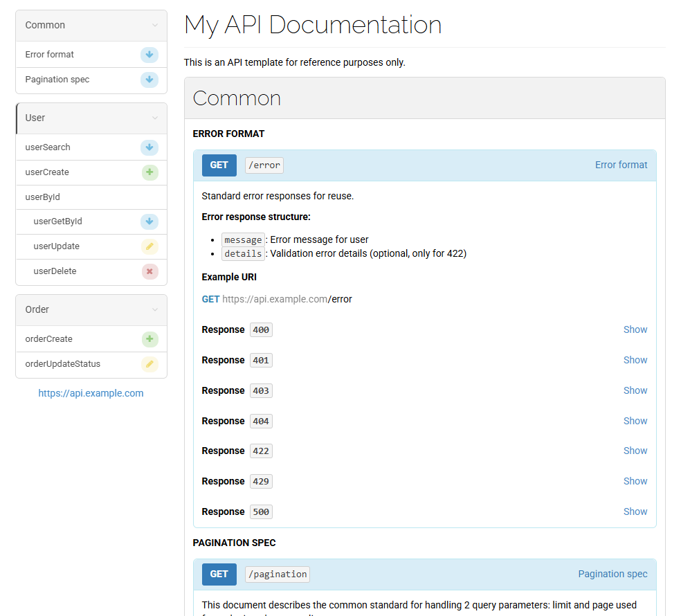Show the Response 404 details

pos(635,421)
